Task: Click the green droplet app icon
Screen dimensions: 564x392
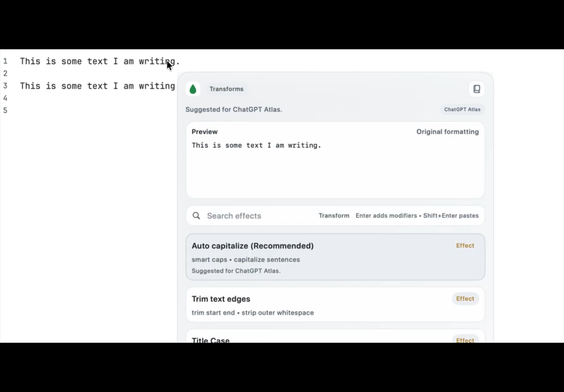Action: 193,89
